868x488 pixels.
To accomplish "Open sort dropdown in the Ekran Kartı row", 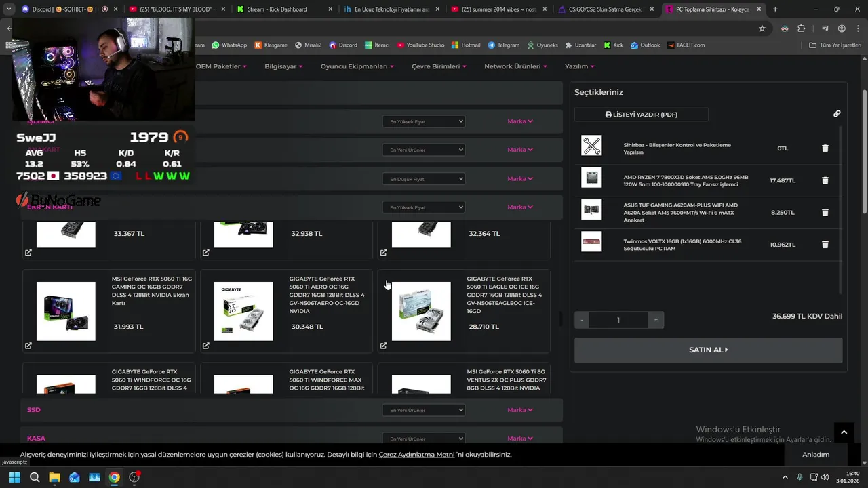I will point(423,207).
